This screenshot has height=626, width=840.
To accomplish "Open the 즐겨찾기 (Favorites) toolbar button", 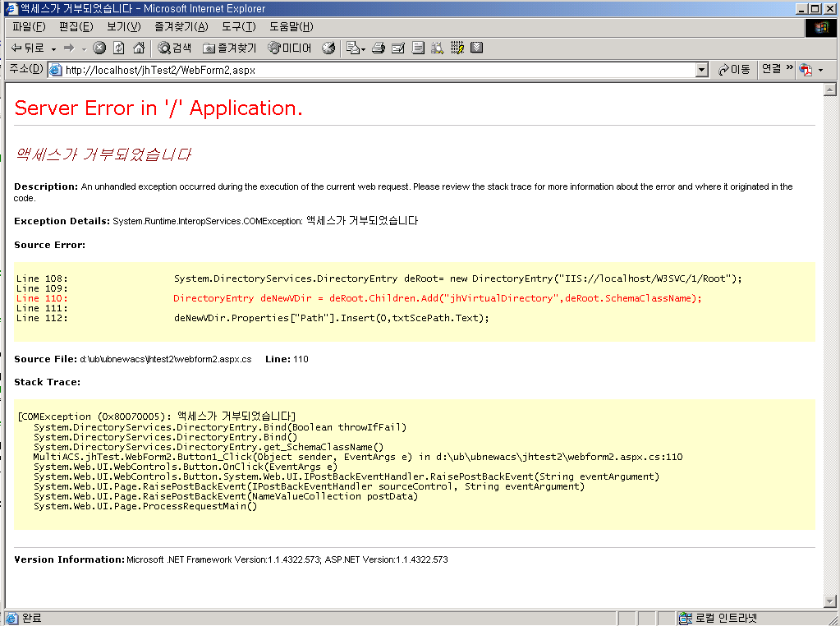I will [x=230, y=48].
